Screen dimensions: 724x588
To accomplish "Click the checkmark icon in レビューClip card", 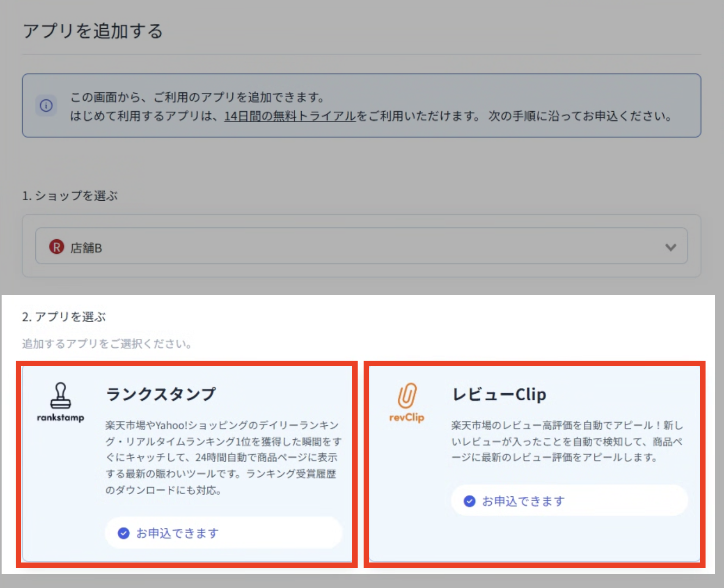I will pos(469,501).
